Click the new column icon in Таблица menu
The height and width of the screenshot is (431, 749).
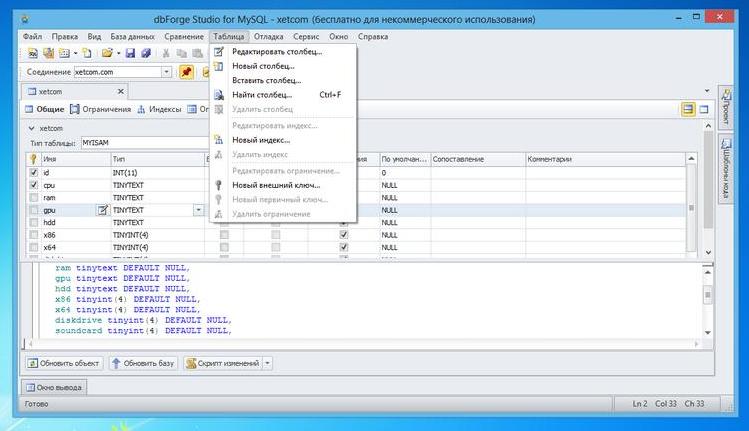pyautogui.click(x=219, y=66)
